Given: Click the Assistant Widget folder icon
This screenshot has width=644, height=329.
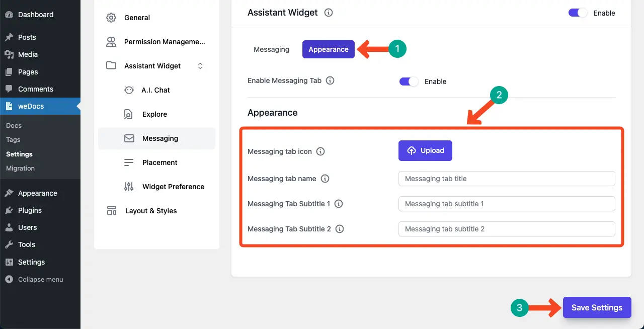Looking at the screenshot, I should (x=111, y=66).
